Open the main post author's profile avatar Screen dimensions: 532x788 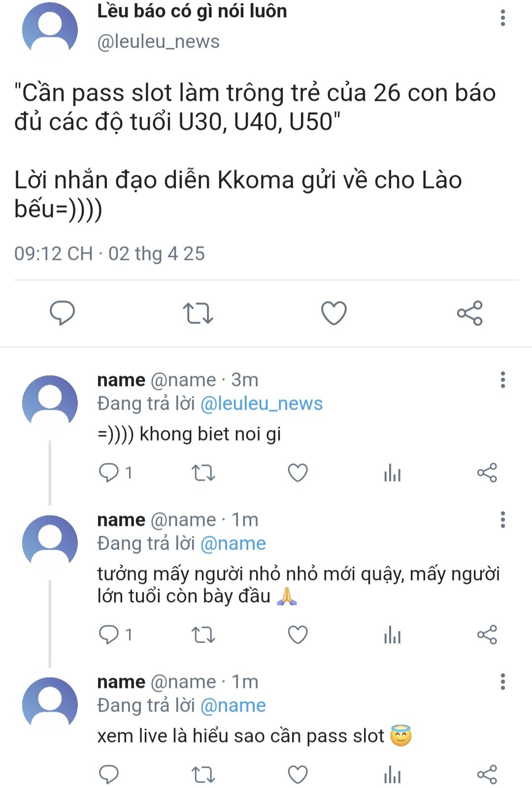coord(50,30)
